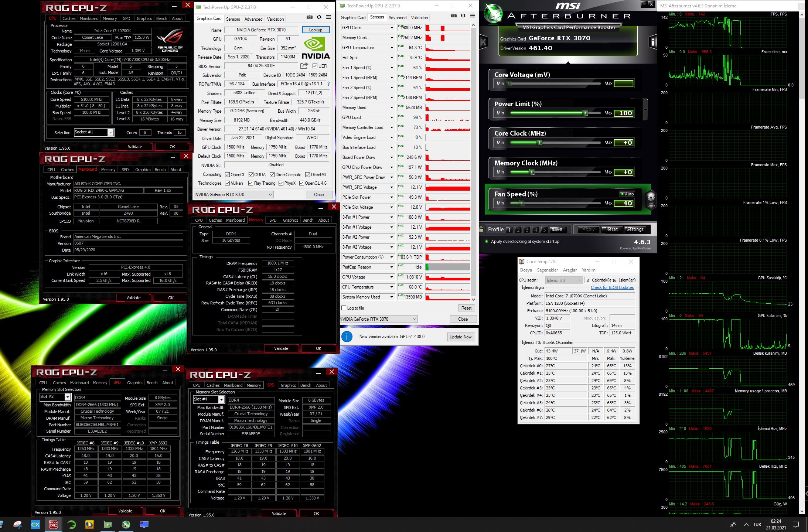Click Bus Interface question mark icon
This screenshot has height=532, width=808.
tap(328, 84)
